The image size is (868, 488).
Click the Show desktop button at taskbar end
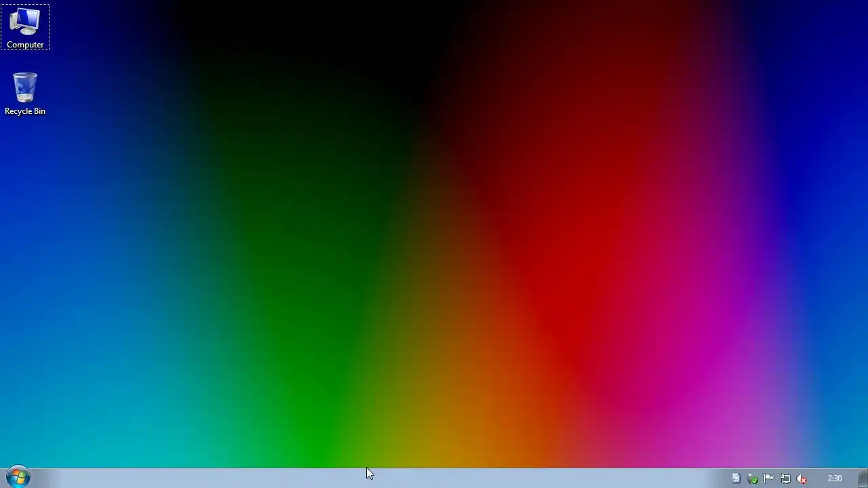pyautogui.click(x=863, y=478)
